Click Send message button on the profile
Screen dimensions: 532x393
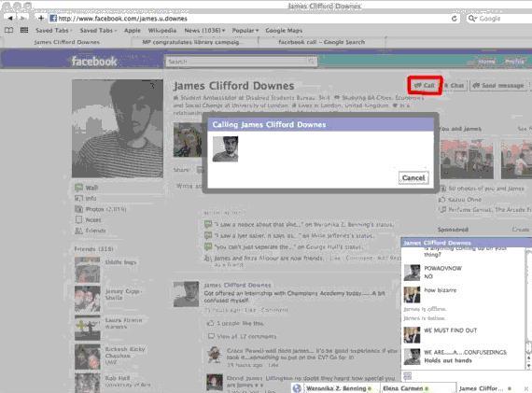(498, 86)
